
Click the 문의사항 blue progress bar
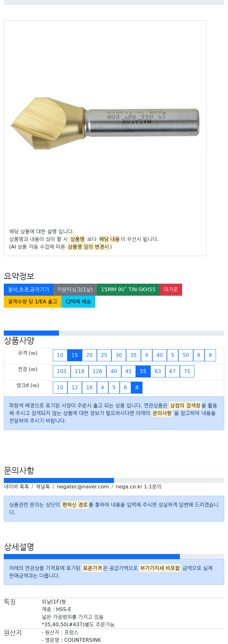tap(59, 480)
